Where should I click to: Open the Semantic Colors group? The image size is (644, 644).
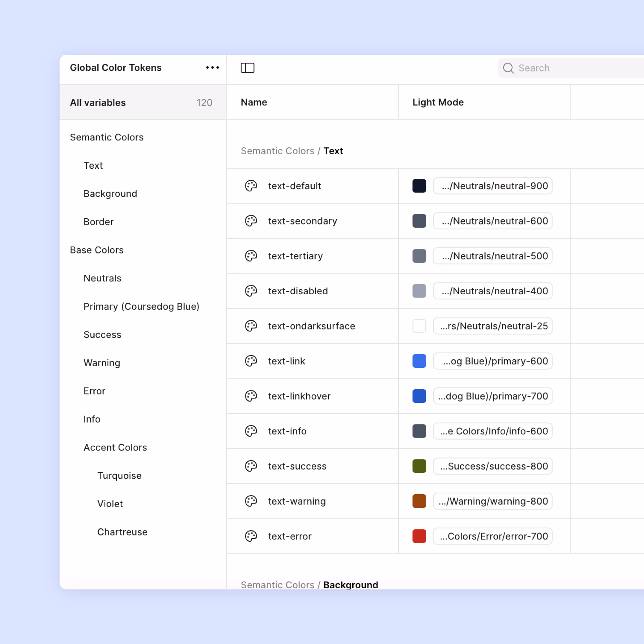click(107, 137)
